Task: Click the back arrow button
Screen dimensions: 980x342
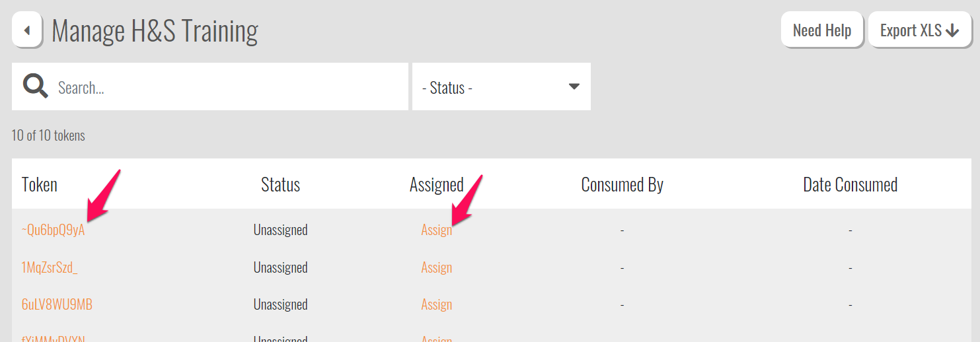Action: [27, 30]
